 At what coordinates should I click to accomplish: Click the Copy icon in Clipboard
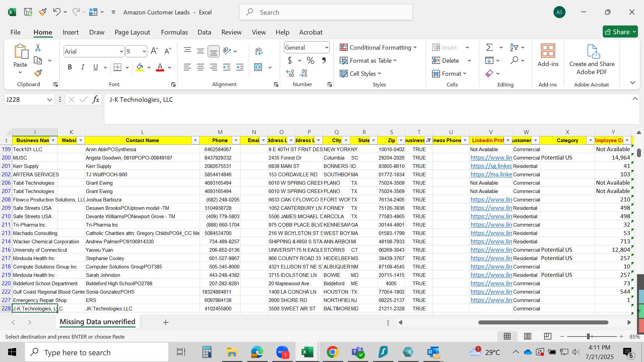38,60
